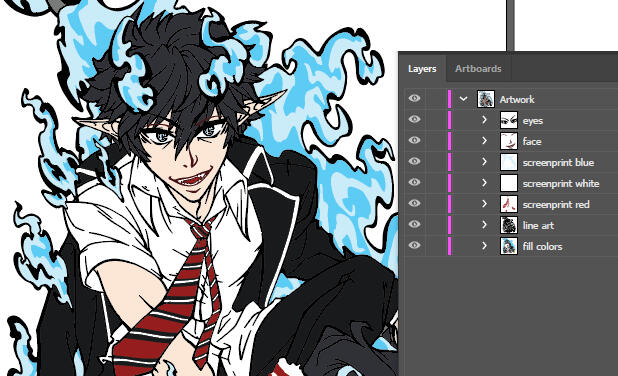Image resolution: width=618 pixels, height=376 pixels.
Task: Expand the screenprint red sublayer
Action: click(x=484, y=204)
